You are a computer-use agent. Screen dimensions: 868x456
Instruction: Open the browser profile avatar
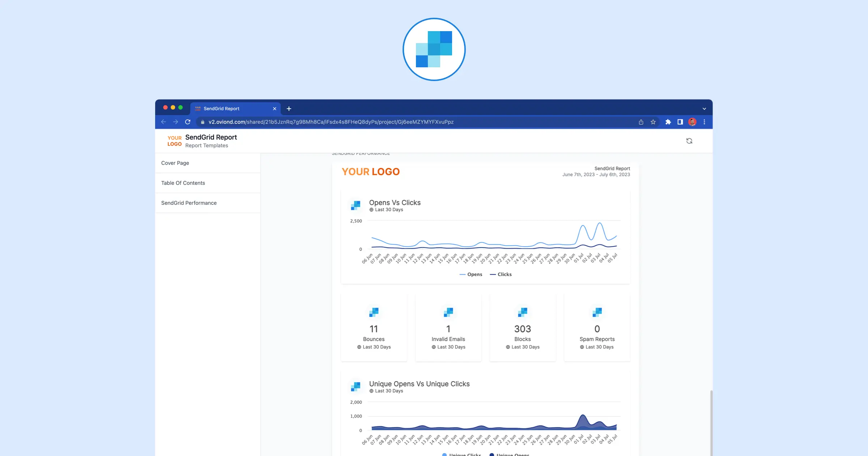tap(692, 122)
